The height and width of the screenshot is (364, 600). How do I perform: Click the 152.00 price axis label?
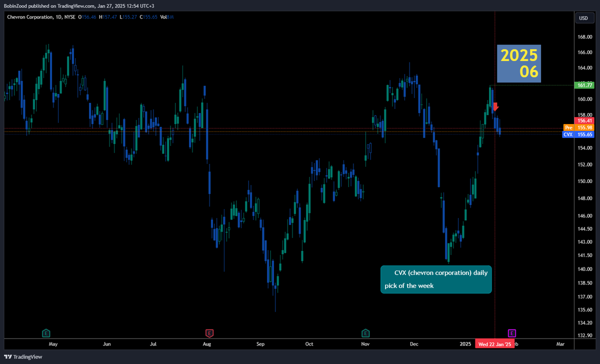point(584,164)
